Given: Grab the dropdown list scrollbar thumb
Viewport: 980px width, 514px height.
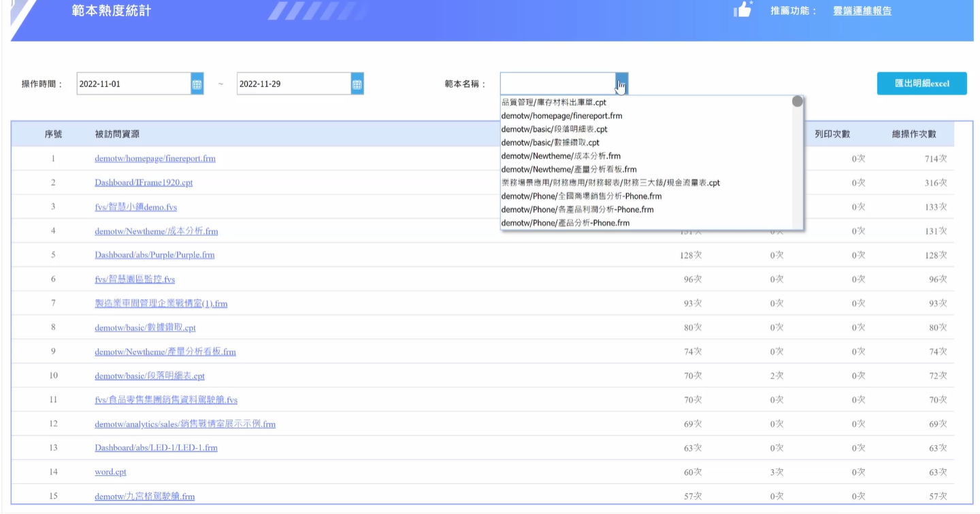Looking at the screenshot, I should pos(798,102).
